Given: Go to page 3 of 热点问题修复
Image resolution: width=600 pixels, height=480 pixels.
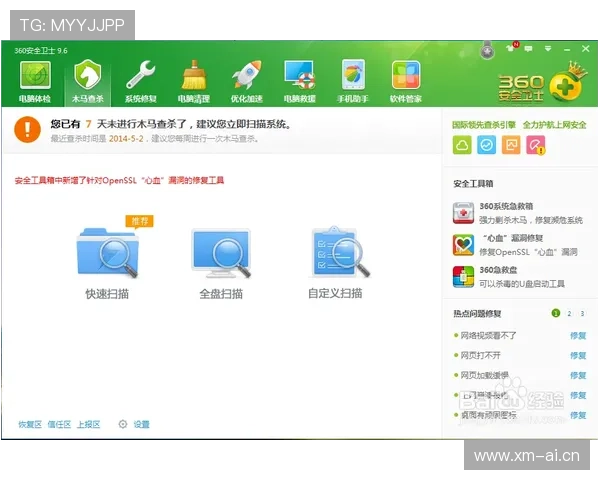Looking at the screenshot, I should (x=582, y=313).
